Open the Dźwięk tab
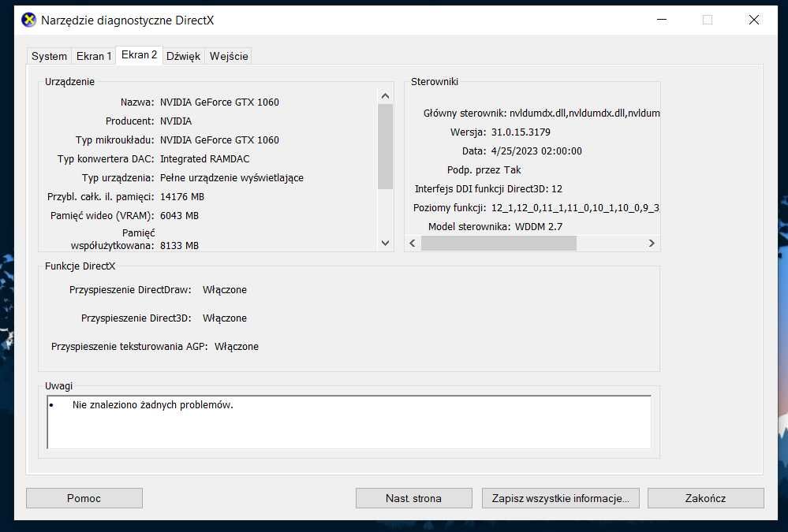The image size is (788, 532). tap(184, 56)
